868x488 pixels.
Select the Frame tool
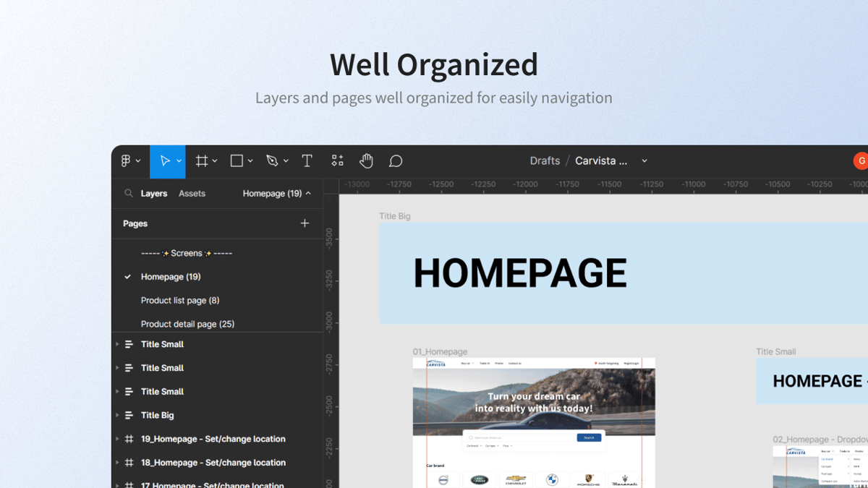pyautogui.click(x=202, y=160)
